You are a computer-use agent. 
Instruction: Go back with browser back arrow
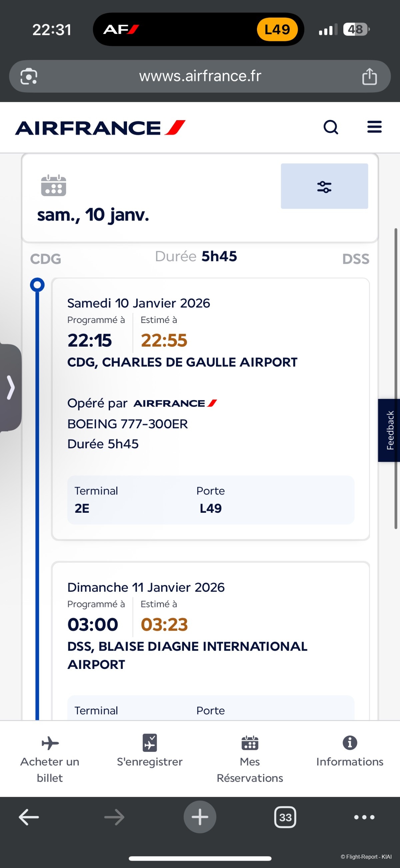29,817
